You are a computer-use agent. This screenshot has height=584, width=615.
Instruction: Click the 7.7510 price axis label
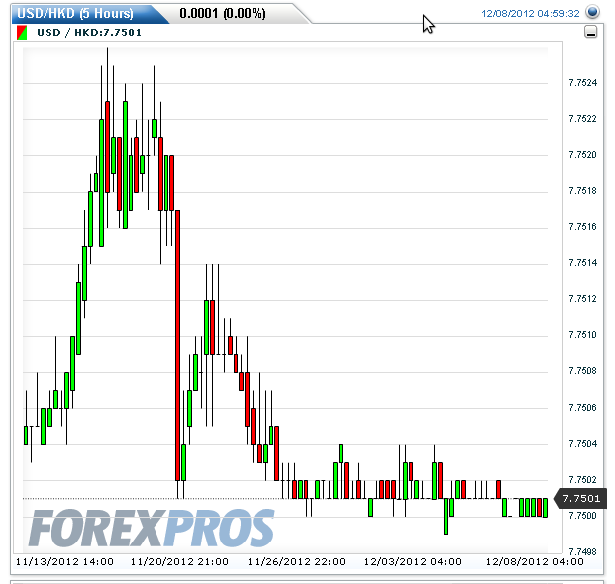(582, 335)
